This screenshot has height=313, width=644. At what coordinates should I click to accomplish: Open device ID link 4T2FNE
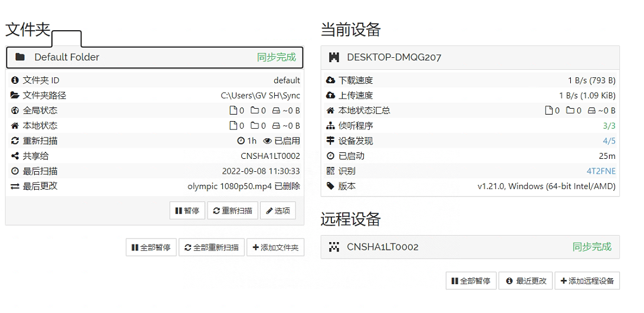click(x=601, y=171)
